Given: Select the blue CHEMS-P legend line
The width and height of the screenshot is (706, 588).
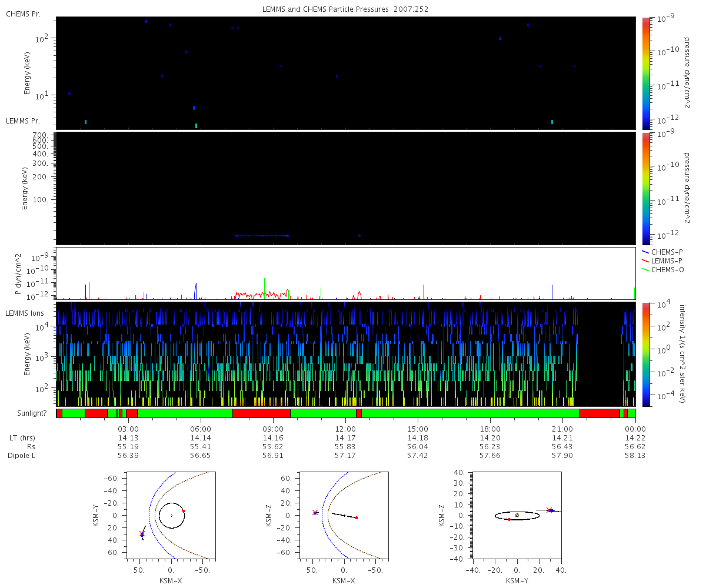Looking at the screenshot, I should click(645, 252).
